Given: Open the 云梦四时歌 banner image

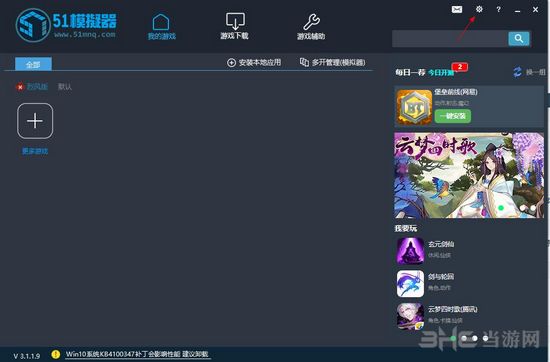Looking at the screenshot, I should (x=469, y=175).
